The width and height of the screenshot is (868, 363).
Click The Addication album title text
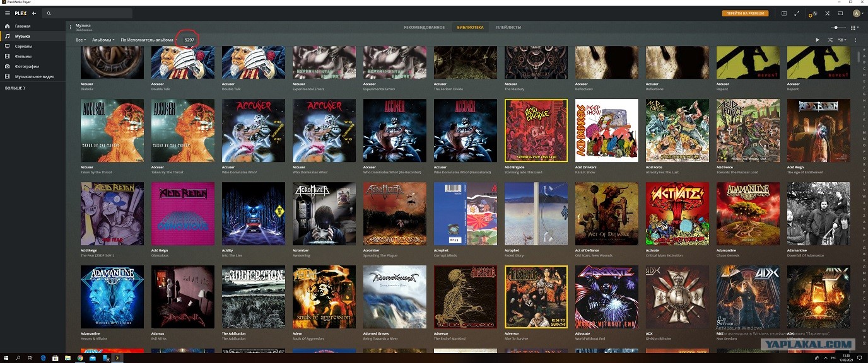(x=233, y=338)
